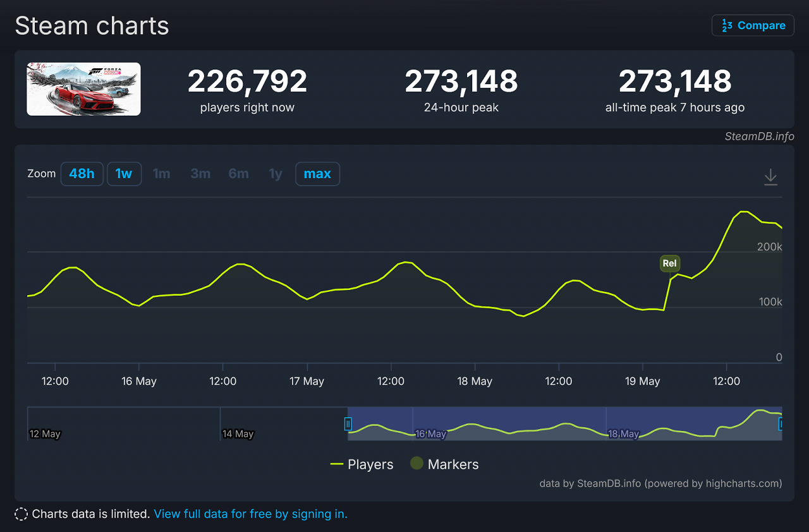Click the all-time peak 7 hours ago label
This screenshot has width=809, height=532.
click(675, 107)
